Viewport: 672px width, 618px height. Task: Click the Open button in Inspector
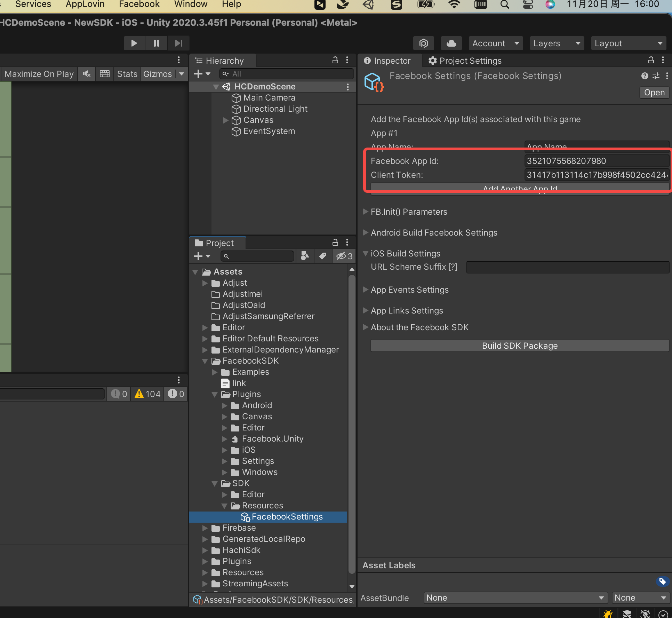(654, 93)
